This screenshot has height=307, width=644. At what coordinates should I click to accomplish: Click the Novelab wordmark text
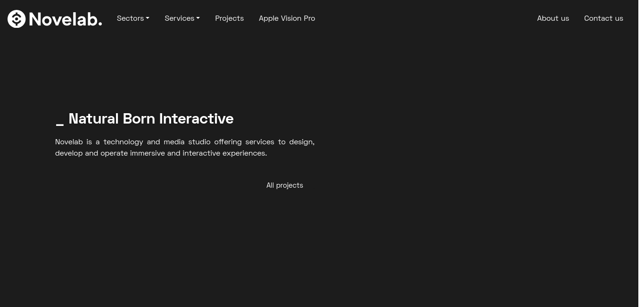pos(66,19)
